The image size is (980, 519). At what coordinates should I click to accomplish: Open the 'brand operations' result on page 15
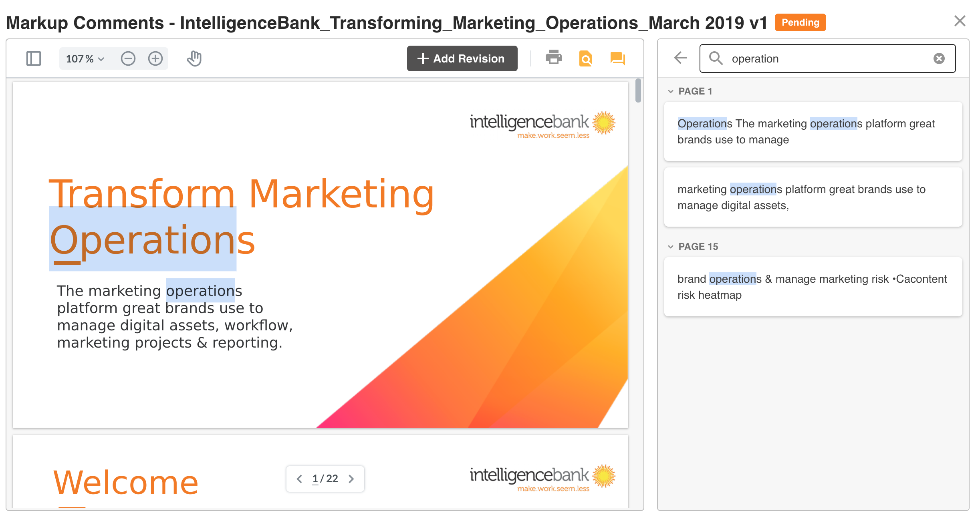tap(813, 287)
